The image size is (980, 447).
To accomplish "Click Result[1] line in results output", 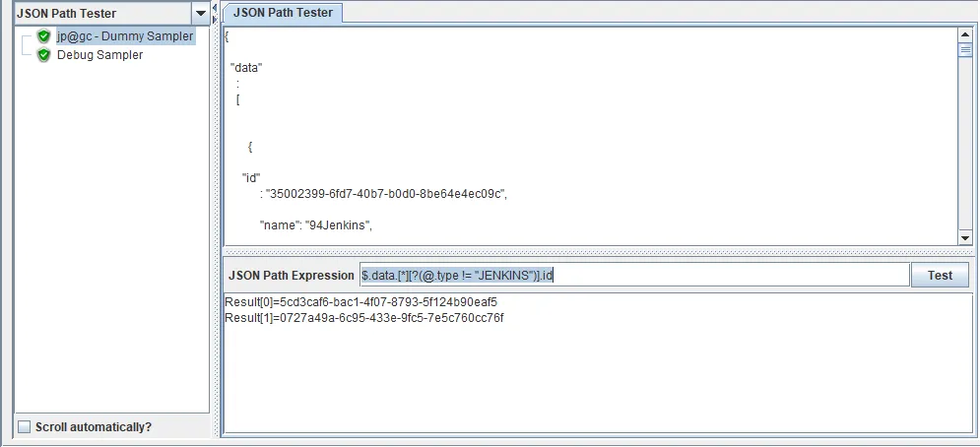I will [364, 318].
